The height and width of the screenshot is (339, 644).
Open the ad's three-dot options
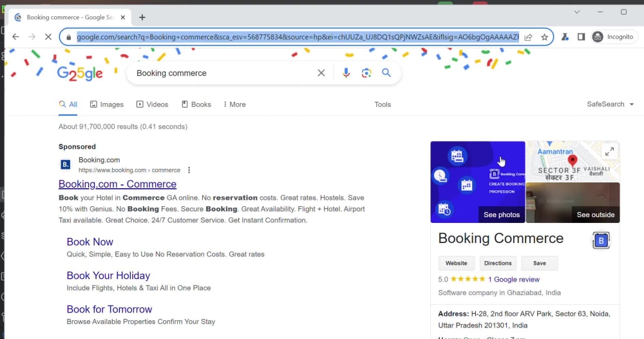189,170
